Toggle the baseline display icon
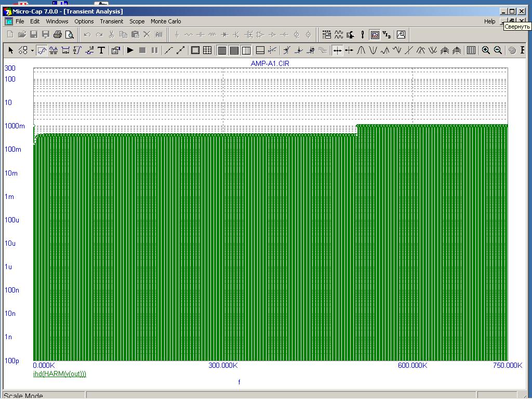Image resolution: width=532 pixels, height=399 pixels. [x=260, y=50]
